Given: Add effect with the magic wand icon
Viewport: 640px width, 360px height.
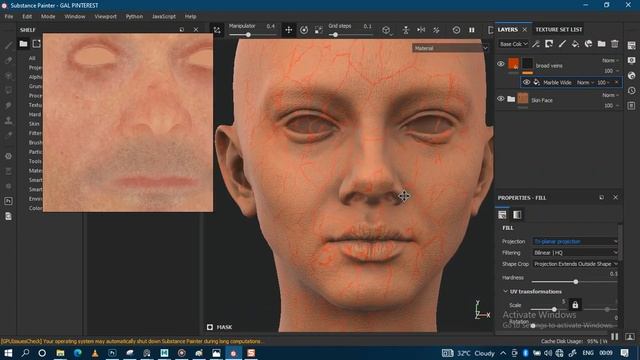Looking at the screenshot, I should tap(536, 44).
